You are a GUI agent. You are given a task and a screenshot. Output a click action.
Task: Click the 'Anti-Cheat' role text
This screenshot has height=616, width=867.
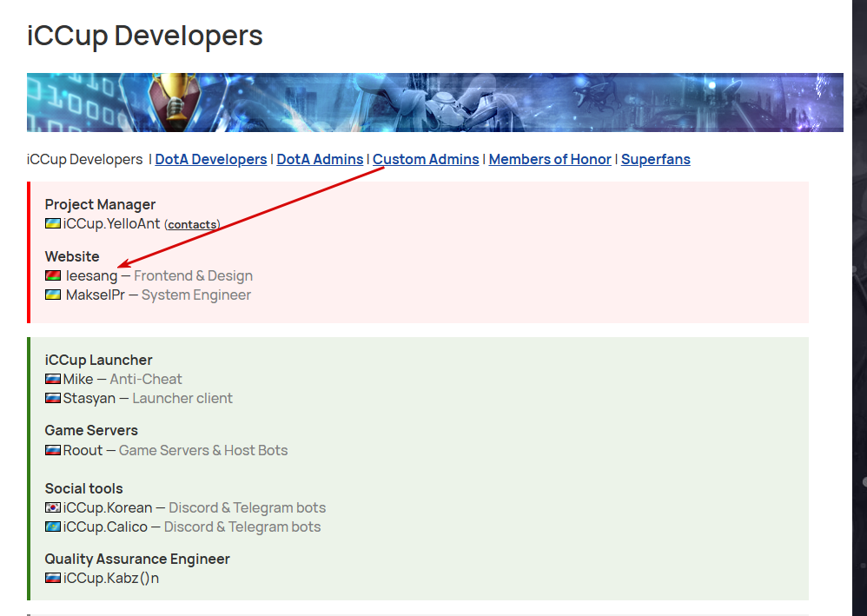tap(145, 379)
